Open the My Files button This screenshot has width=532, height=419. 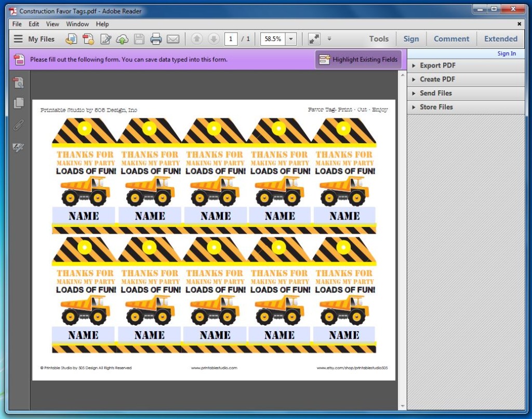click(34, 39)
